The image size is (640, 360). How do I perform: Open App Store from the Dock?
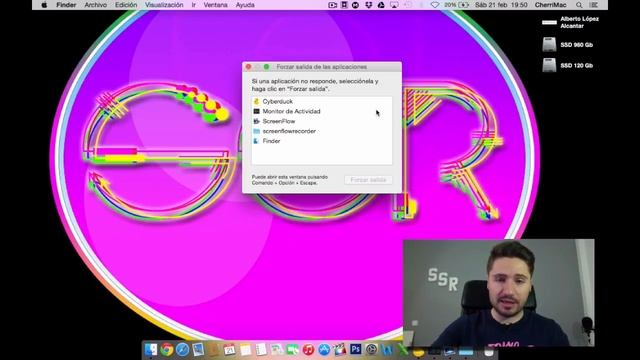(x=324, y=349)
